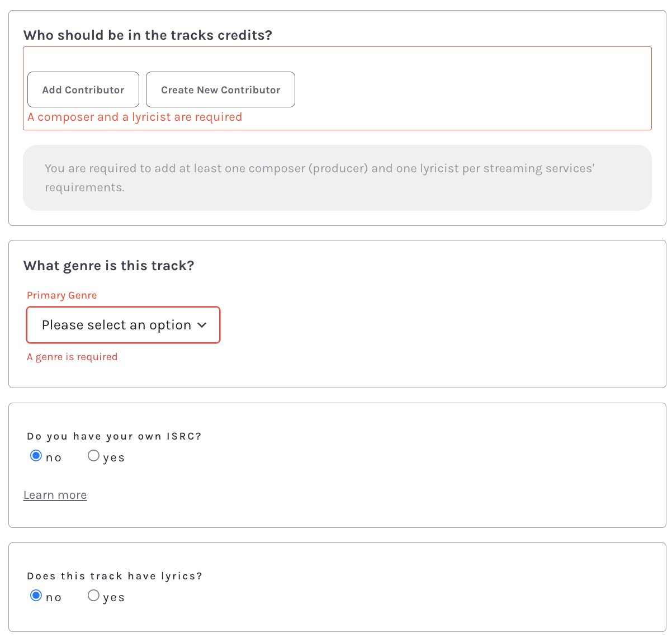Screen dimensions: 672x642
Task: Click the red Primary Genre field label
Action: (61, 295)
